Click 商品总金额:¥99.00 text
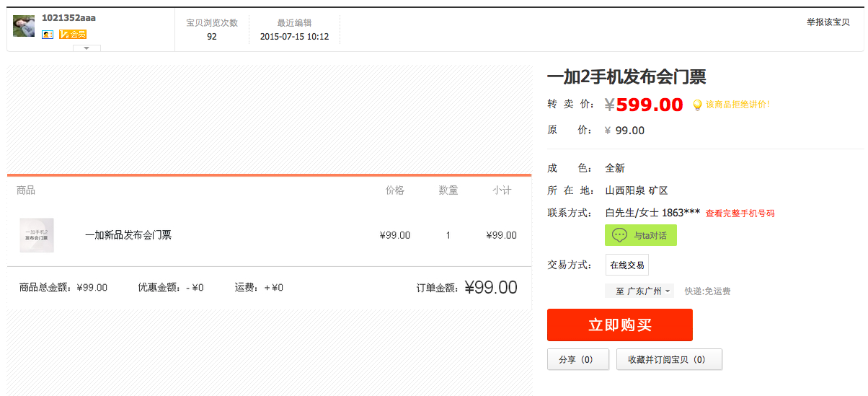This screenshot has height=396, width=868. pyautogui.click(x=63, y=287)
